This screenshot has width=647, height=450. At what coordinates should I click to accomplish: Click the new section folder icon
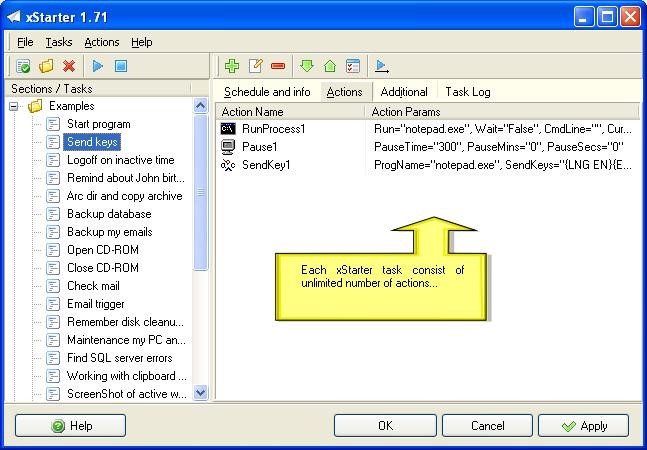pos(46,67)
